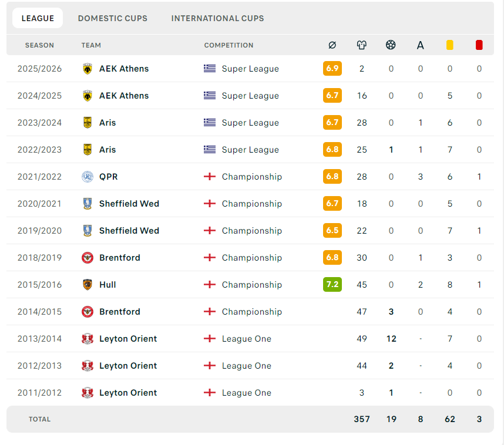
Task: Switch to the Domestic Cups tab
Action: pos(113,18)
